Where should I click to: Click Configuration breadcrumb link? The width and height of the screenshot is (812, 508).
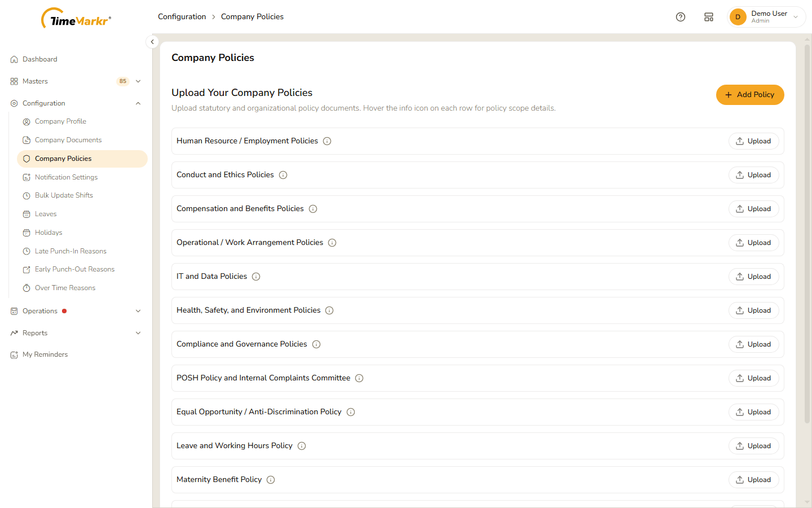click(182, 17)
